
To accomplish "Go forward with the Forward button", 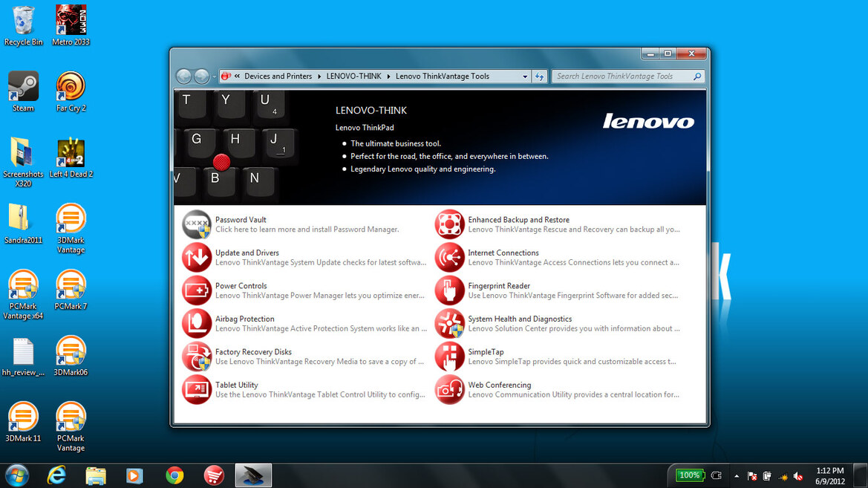I will (201, 77).
